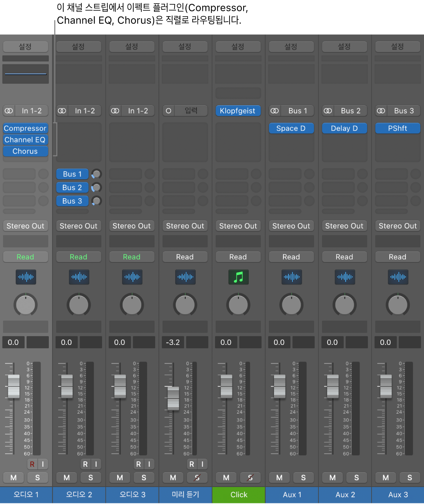Select the Aux 2 channel name label
424x504 pixels.
[x=345, y=495]
